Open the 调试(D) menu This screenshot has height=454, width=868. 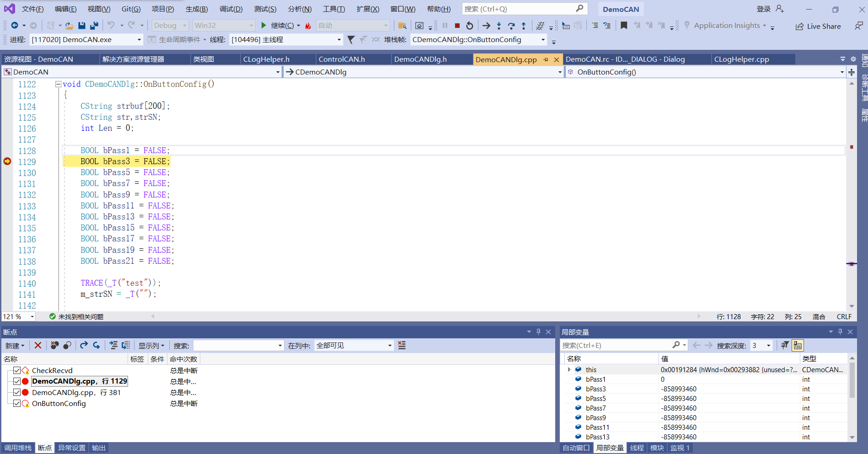(x=231, y=8)
